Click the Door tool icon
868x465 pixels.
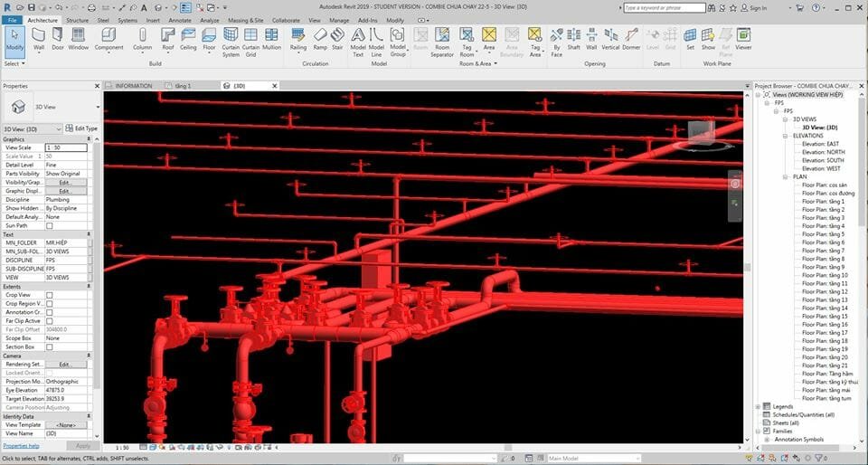click(x=58, y=38)
